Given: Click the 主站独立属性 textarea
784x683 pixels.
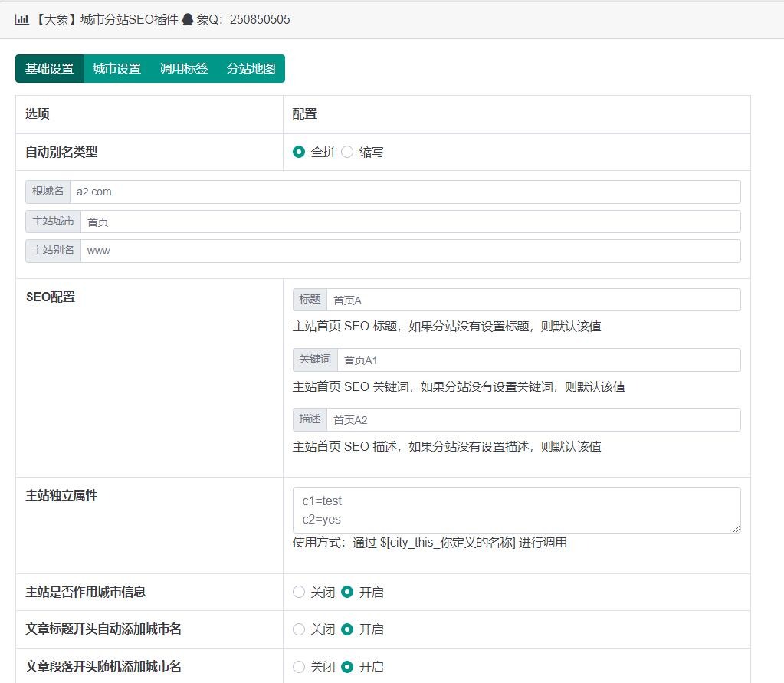Looking at the screenshot, I should (x=516, y=510).
